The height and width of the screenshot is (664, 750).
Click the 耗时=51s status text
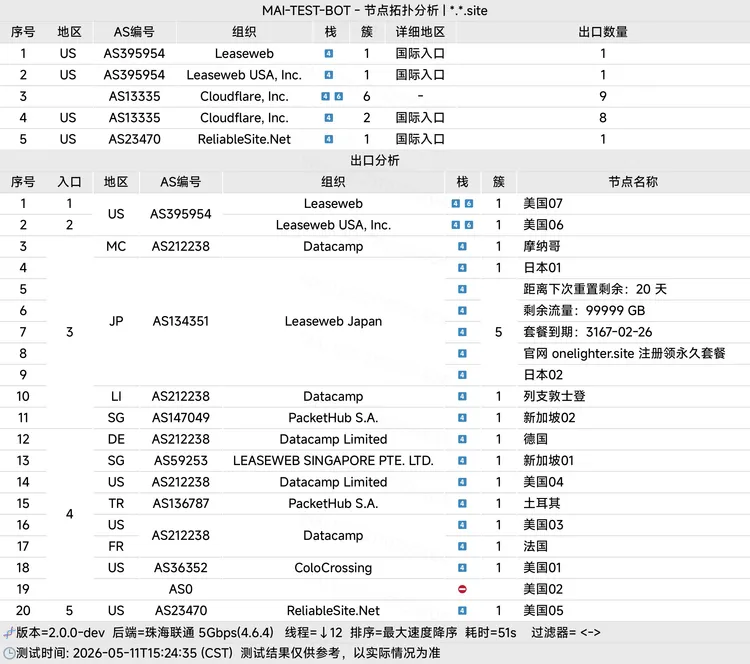[490, 633]
